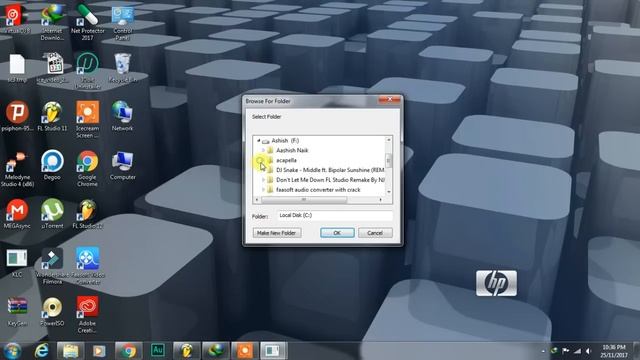Select the Aashish Naik folder
This screenshot has width=640, height=360.
(x=292, y=150)
